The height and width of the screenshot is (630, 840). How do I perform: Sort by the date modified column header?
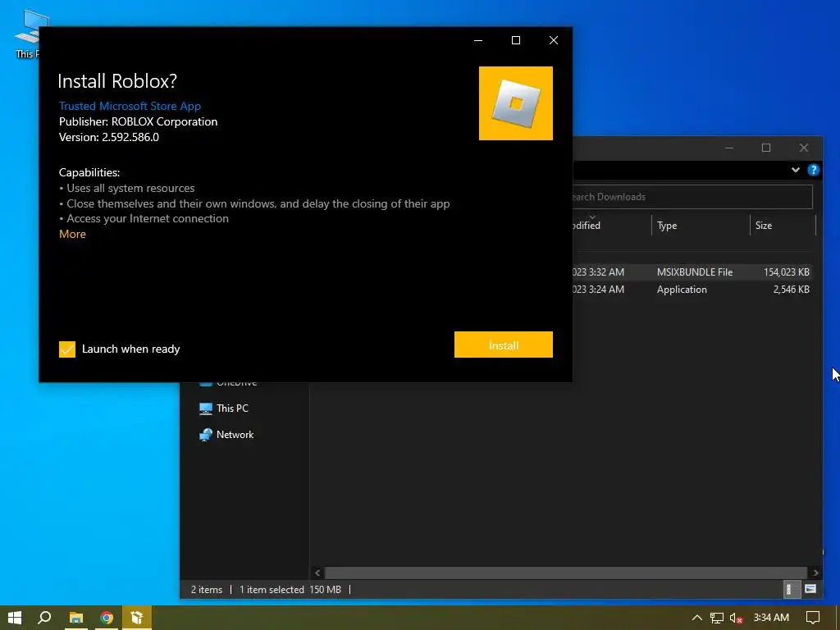[611, 226]
